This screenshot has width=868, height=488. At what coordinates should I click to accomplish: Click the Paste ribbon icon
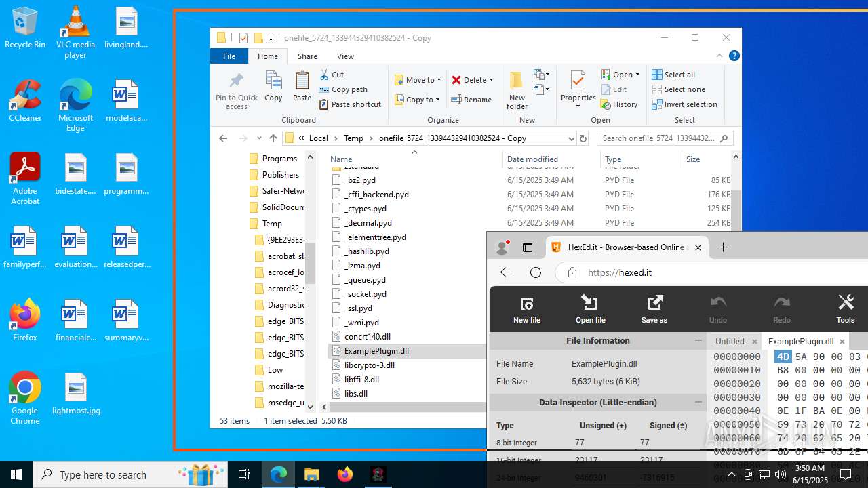pos(302,86)
